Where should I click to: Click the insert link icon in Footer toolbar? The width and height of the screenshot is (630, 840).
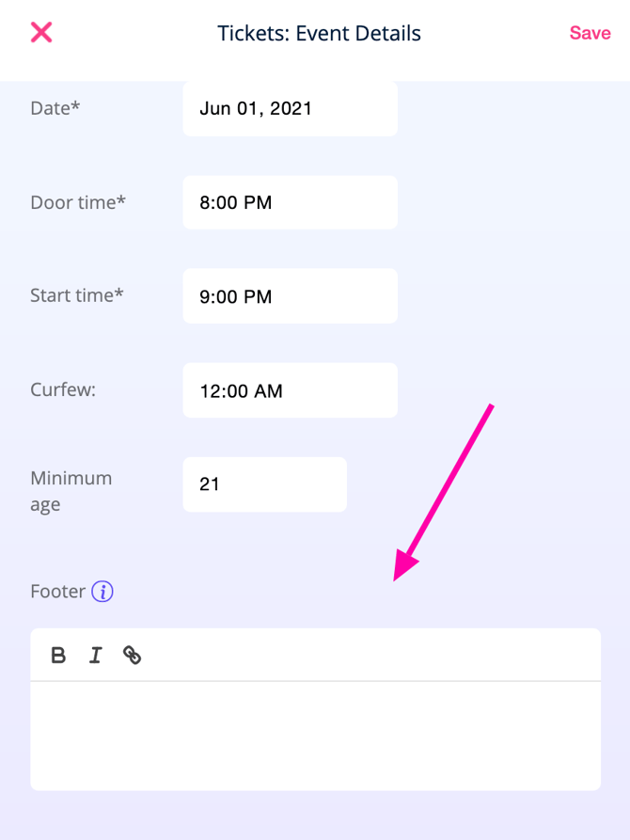point(132,655)
